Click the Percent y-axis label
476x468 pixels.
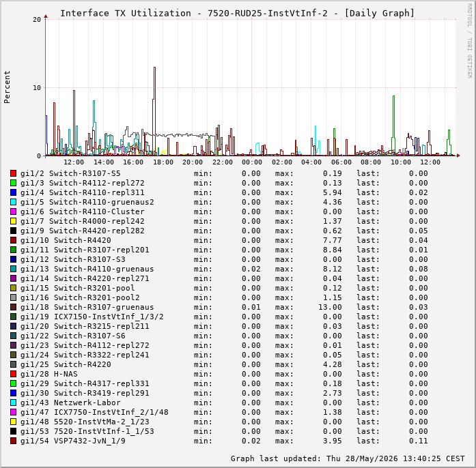coord(7,87)
